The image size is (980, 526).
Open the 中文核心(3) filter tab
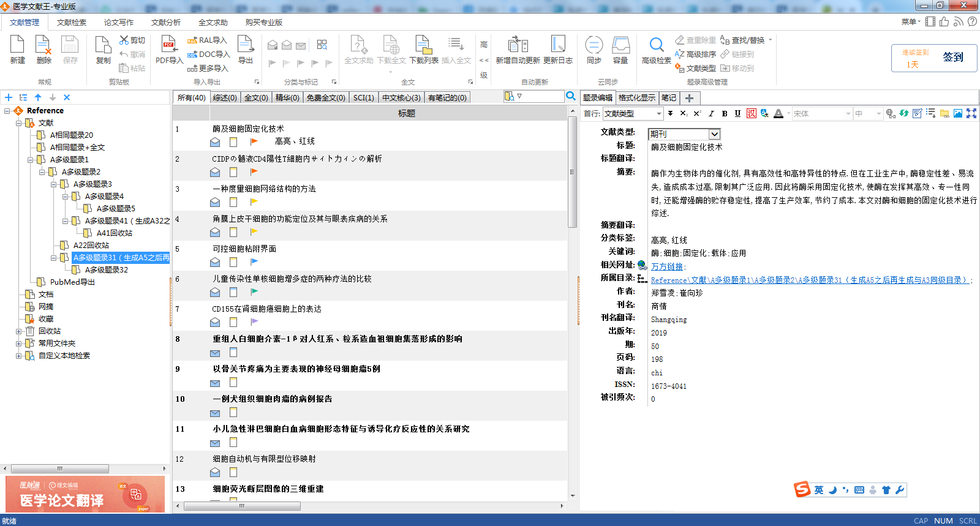click(x=401, y=98)
